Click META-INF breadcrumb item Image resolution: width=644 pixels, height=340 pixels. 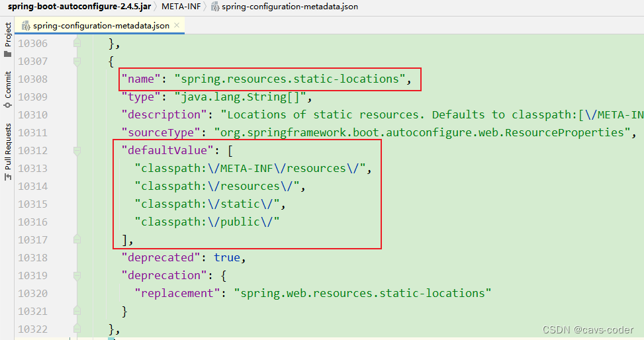click(x=181, y=7)
